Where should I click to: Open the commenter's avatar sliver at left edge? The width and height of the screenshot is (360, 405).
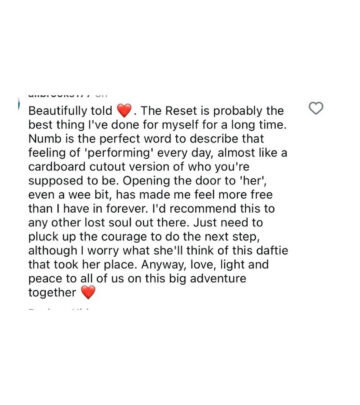pos(19,104)
